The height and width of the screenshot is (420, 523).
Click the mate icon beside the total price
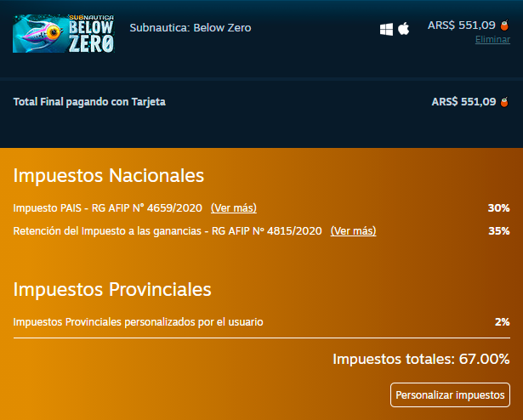tap(504, 102)
